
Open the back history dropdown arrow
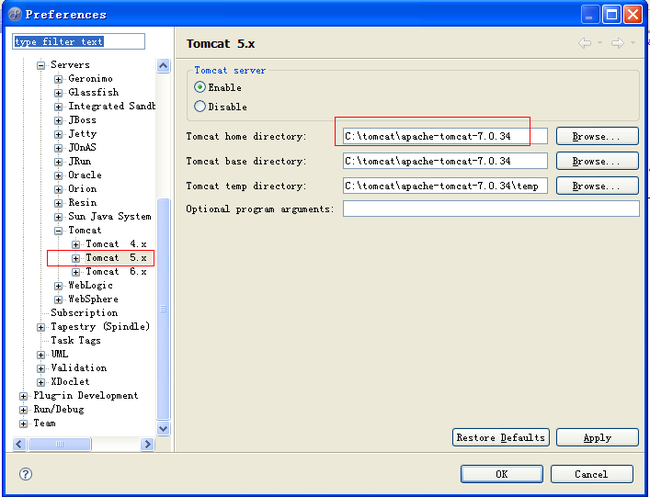pyautogui.click(x=599, y=43)
